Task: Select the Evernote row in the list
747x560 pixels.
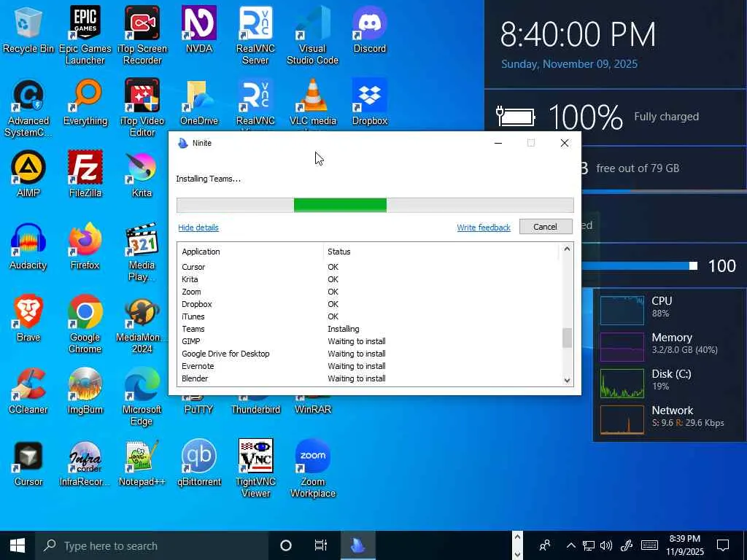Action: click(369, 366)
